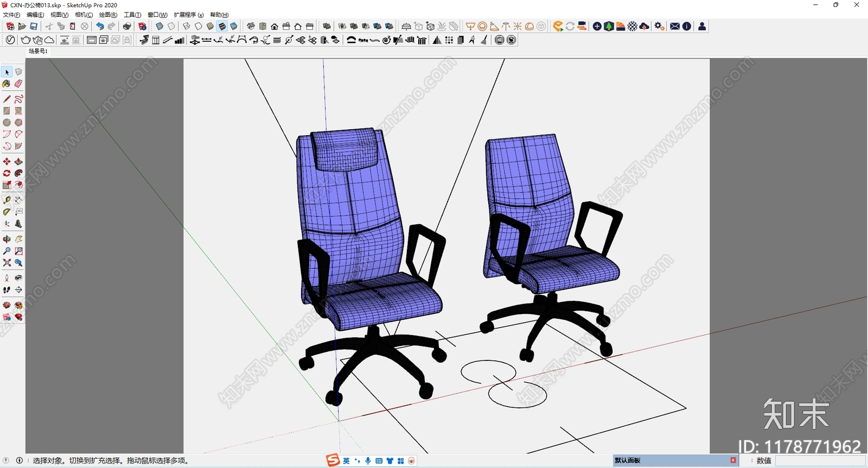Select the Zoom magnifier tool

[7, 251]
